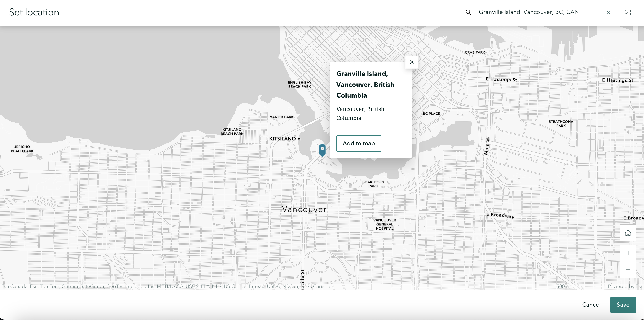
Task: Save the selected location
Action: 623,305
